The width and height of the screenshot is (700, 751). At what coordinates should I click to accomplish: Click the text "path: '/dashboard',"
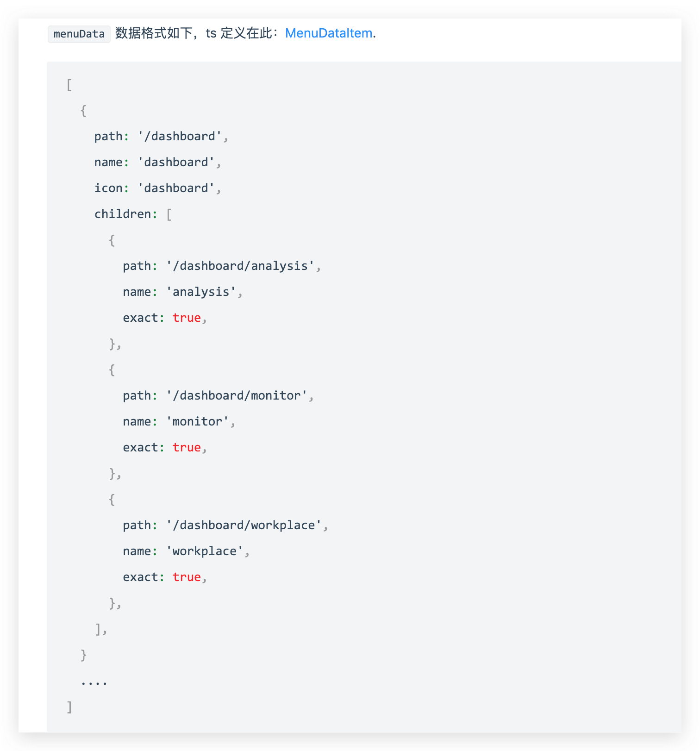tap(162, 136)
